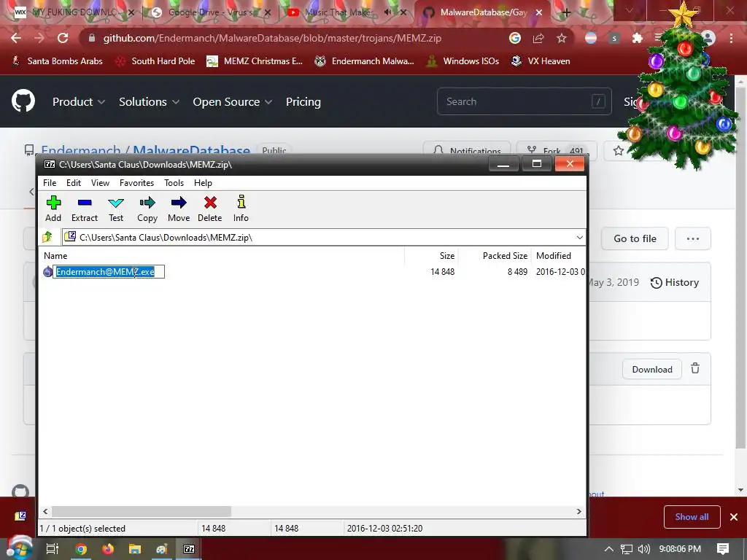Close the downloads bar

734,517
